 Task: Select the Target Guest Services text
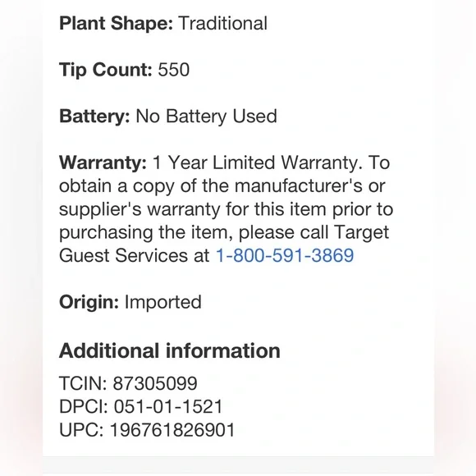click(x=224, y=244)
